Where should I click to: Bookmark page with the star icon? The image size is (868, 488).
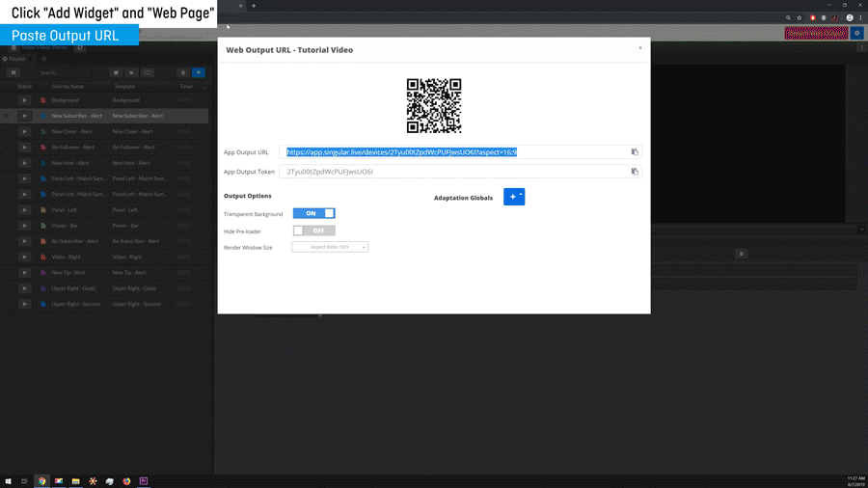tap(800, 17)
